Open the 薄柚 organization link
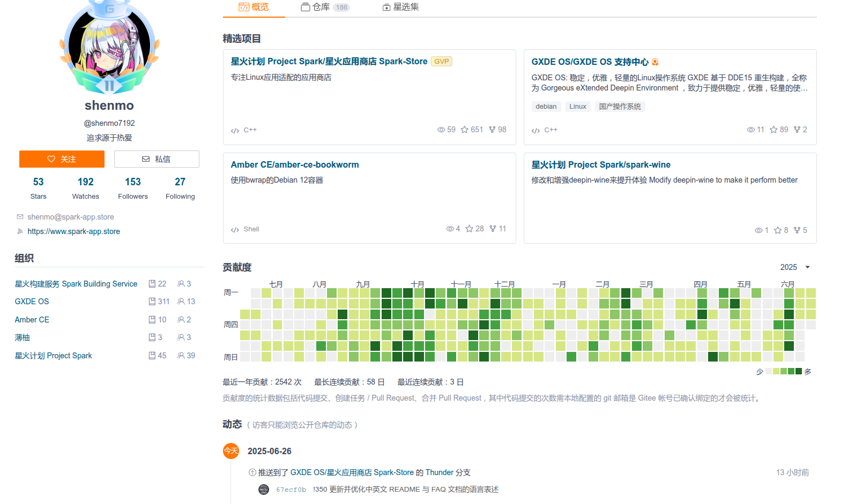Viewport: 863px width, 504px height. [x=22, y=337]
